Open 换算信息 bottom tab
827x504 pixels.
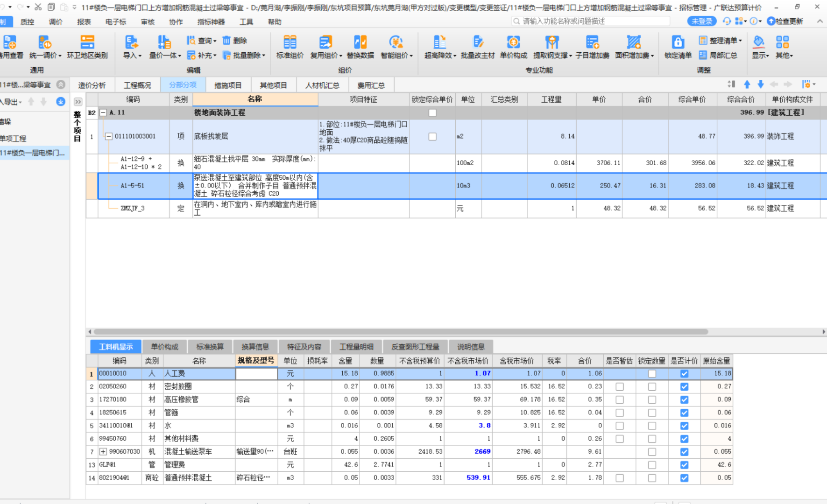(255, 347)
